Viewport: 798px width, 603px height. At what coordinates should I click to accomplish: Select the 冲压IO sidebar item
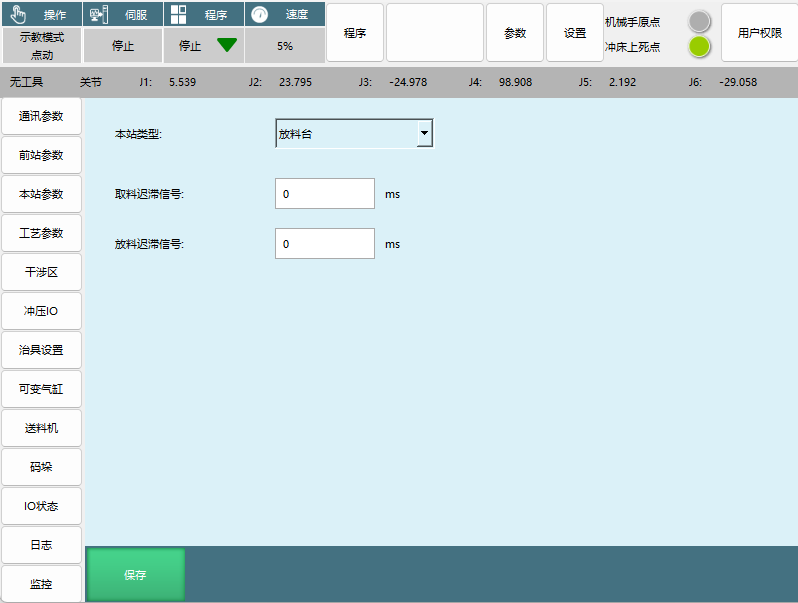[41, 311]
